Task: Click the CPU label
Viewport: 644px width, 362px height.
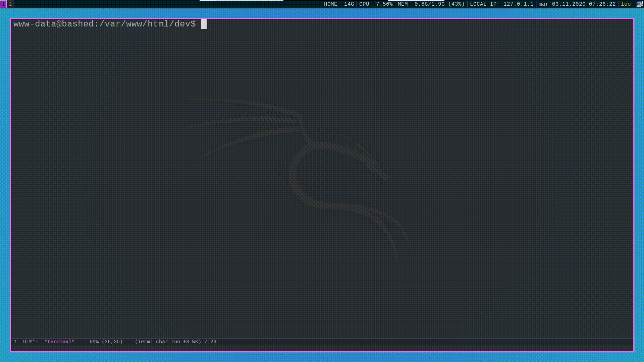Action: pos(364,4)
